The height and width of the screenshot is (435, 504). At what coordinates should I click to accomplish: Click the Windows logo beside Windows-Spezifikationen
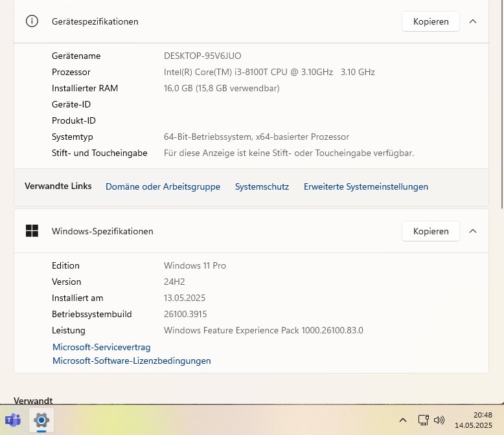32,230
